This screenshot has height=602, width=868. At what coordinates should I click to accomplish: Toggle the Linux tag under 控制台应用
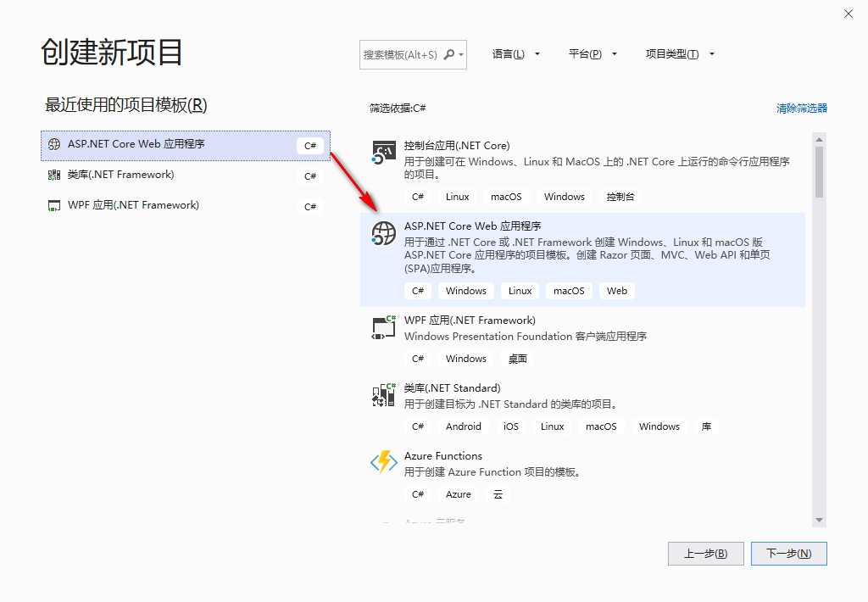[x=456, y=196]
